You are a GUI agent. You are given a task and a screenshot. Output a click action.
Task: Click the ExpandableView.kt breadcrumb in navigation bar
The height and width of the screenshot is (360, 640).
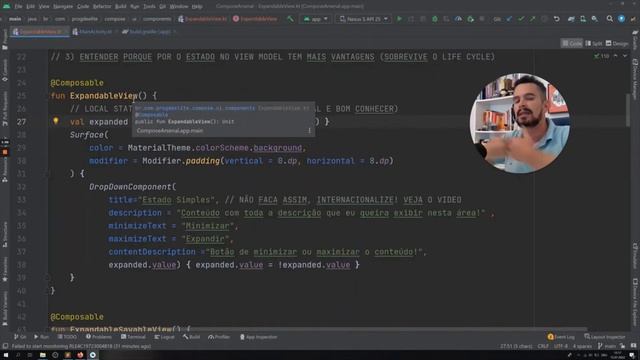[202, 19]
